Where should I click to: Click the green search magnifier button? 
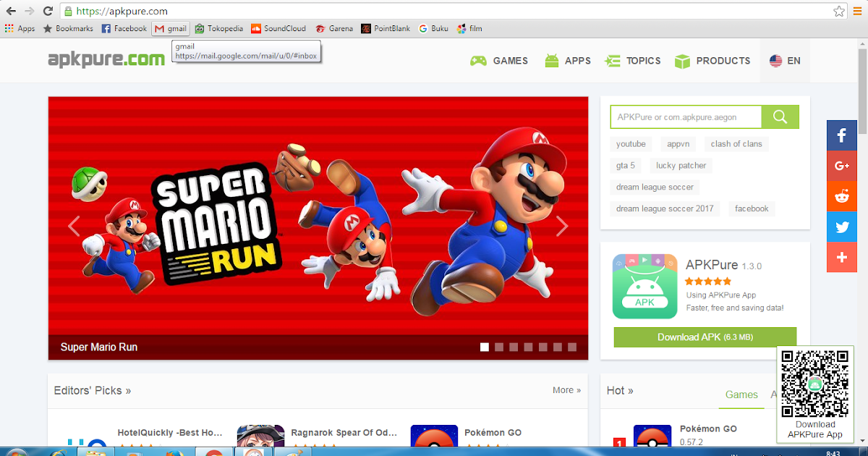(780, 117)
